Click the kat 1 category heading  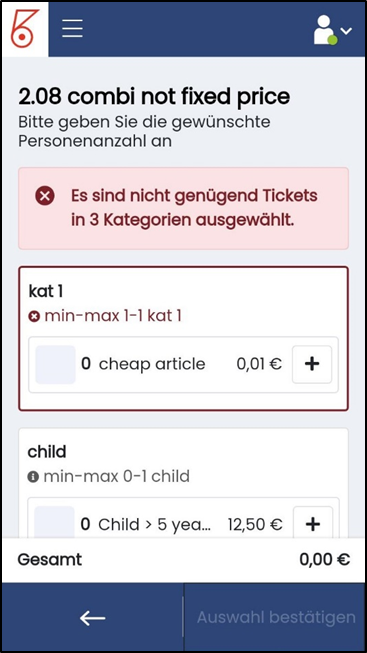pos(46,292)
